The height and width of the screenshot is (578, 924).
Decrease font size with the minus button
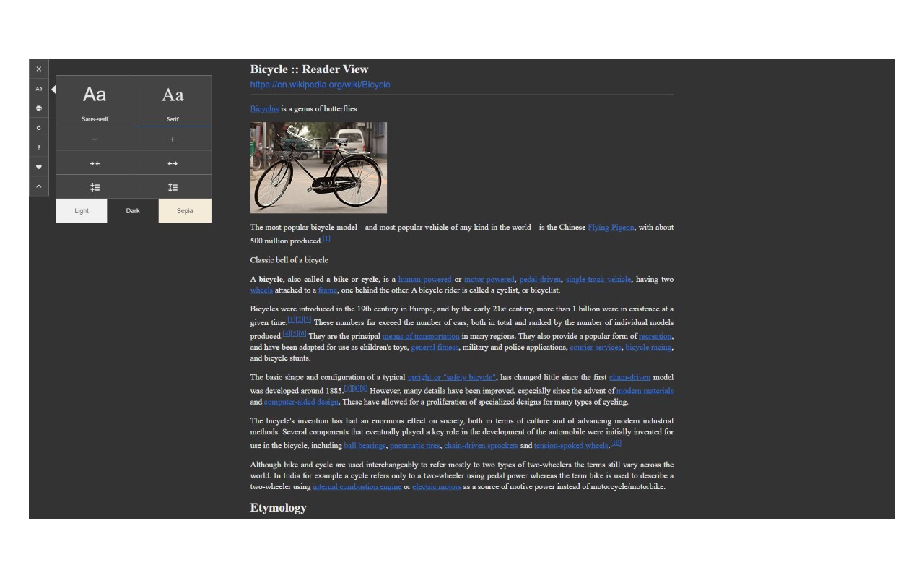[95, 139]
